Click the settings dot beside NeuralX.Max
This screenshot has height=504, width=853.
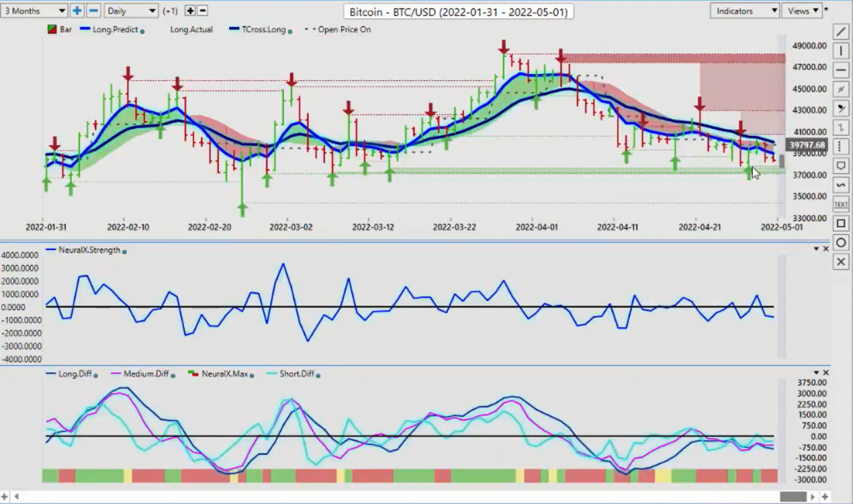(252, 376)
